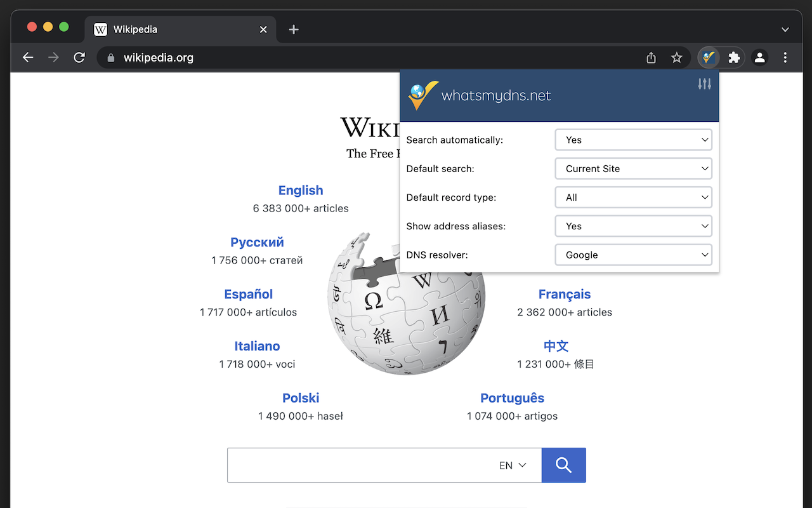Open the Português edition link
This screenshot has height=508, width=812.
pyautogui.click(x=512, y=398)
